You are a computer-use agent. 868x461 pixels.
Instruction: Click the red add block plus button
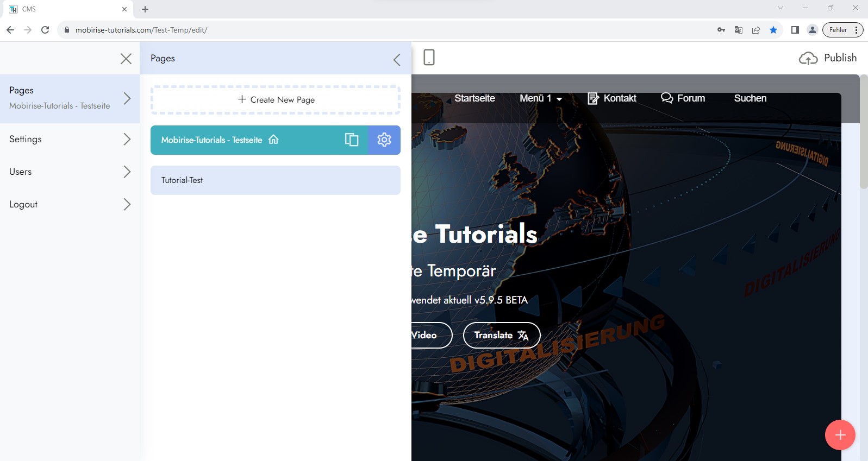(x=840, y=435)
